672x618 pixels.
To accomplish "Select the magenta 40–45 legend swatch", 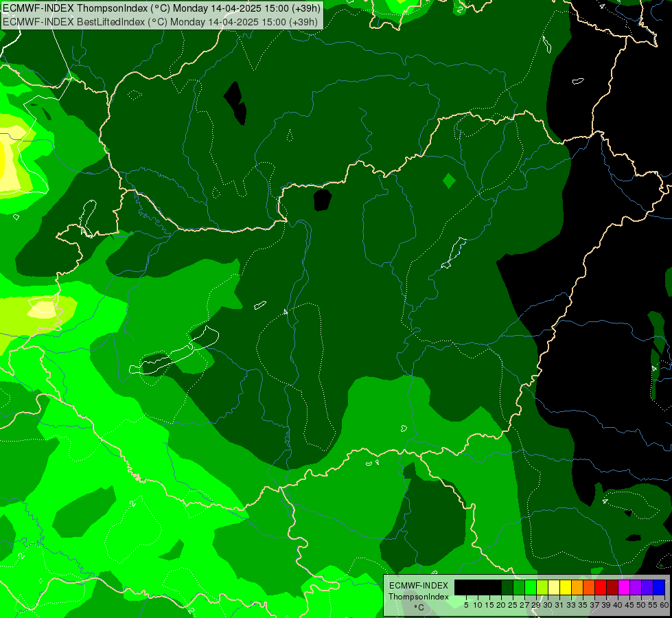I will [624, 587].
